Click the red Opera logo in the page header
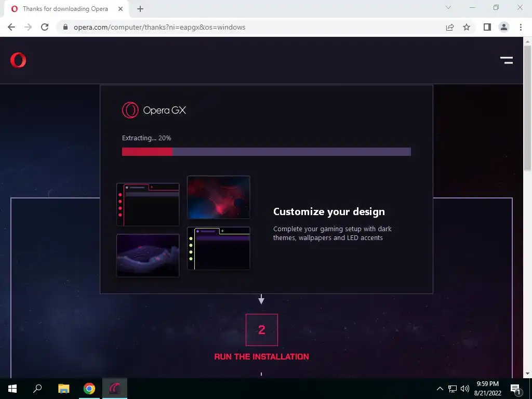The width and height of the screenshot is (532, 399). click(x=18, y=60)
